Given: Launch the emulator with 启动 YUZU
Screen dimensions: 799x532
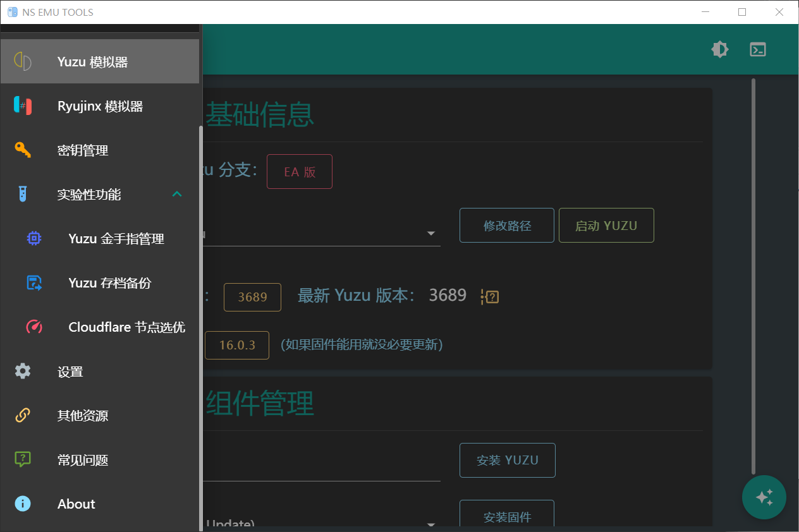Looking at the screenshot, I should click(x=606, y=226).
